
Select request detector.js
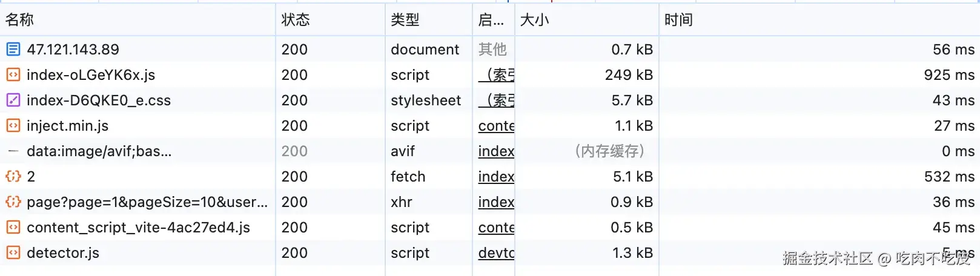pyautogui.click(x=63, y=252)
